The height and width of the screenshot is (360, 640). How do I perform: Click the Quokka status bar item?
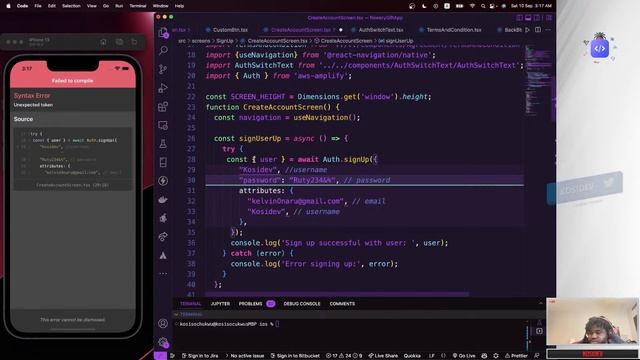[x=412, y=356]
